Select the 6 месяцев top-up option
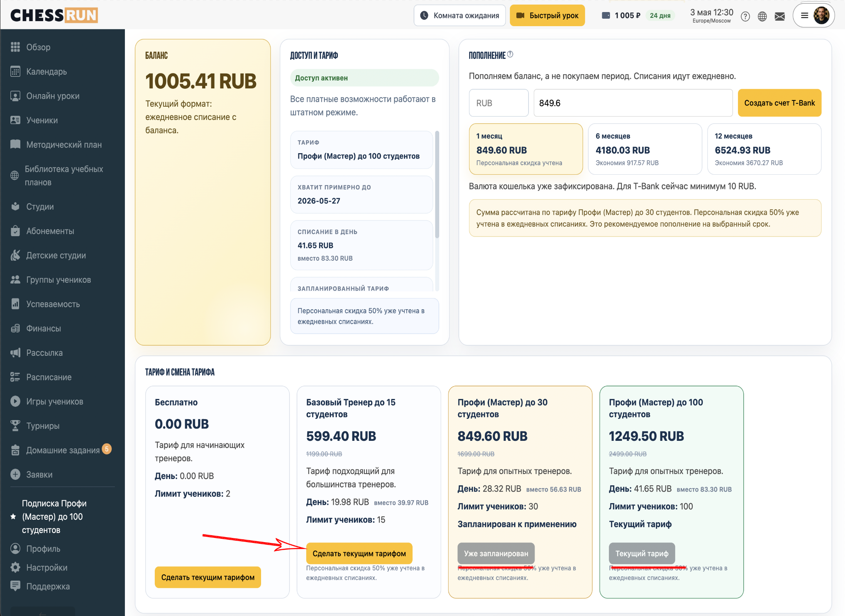 click(x=645, y=149)
